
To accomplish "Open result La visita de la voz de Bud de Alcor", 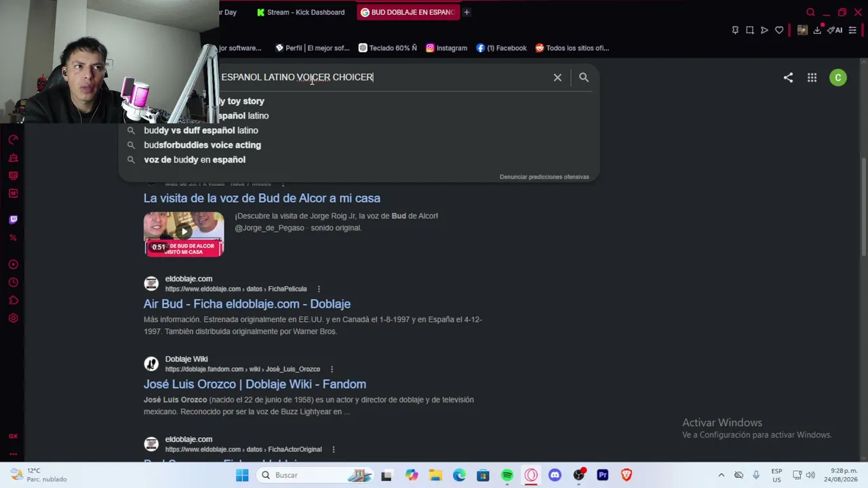I will pyautogui.click(x=262, y=198).
